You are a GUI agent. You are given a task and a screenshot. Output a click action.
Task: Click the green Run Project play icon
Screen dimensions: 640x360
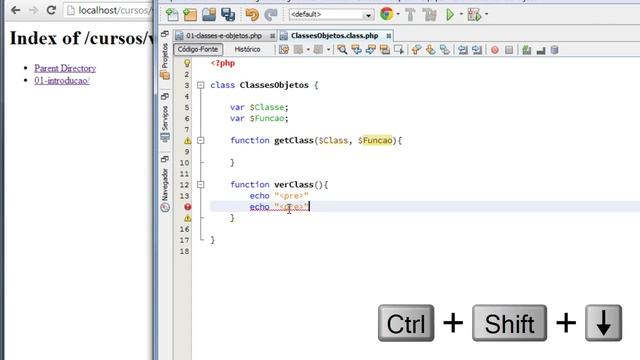click(x=450, y=15)
